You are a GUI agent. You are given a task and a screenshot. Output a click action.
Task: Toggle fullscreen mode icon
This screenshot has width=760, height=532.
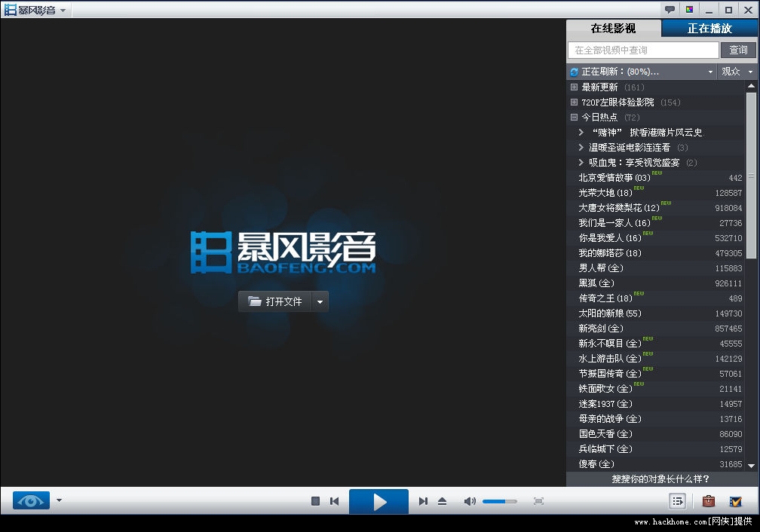pyautogui.click(x=538, y=501)
